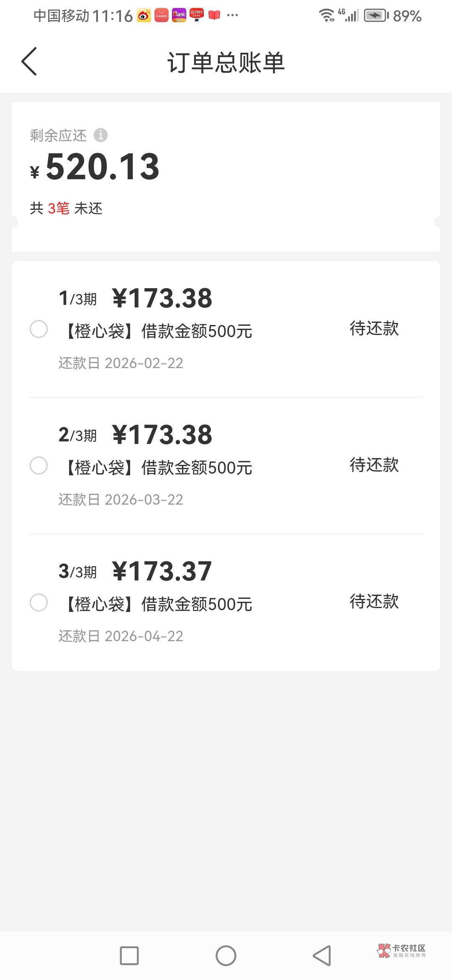The image size is (452, 980).
Task: Tap 待还款 status for 2026-04-22 installment
Action: point(374,602)
